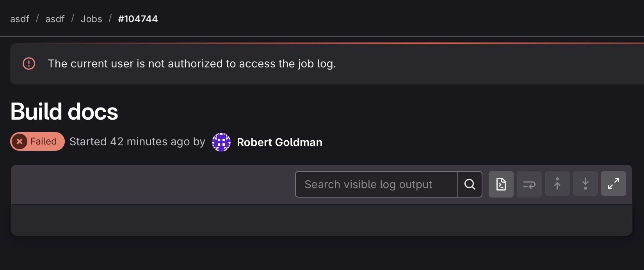The width and height of the screenshot is (644, 270).
Task: Click job #104744 in the breadcrumb
Action: coord(138,19)
